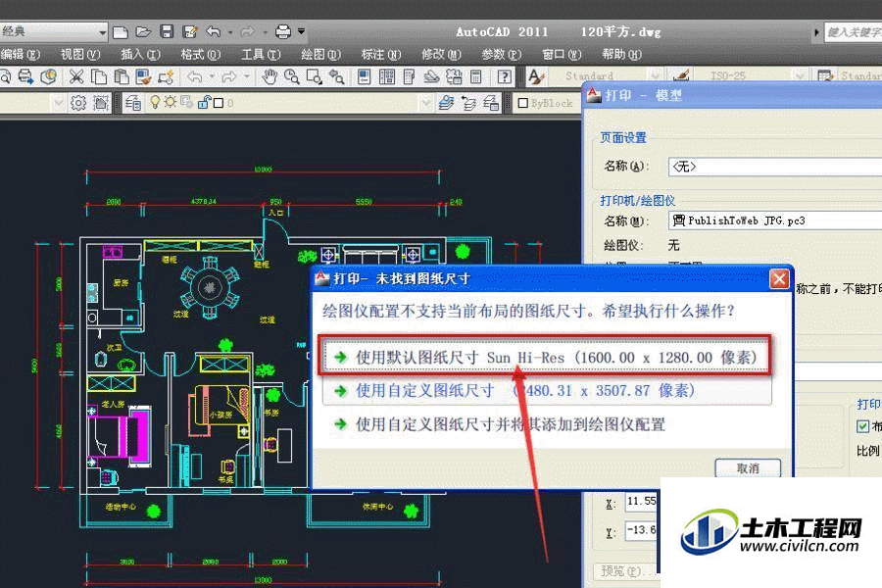Open the PublishToWeb JPG.pc3 printer dropdown
The width and height of the screenshot is (882, 588).
775,220
